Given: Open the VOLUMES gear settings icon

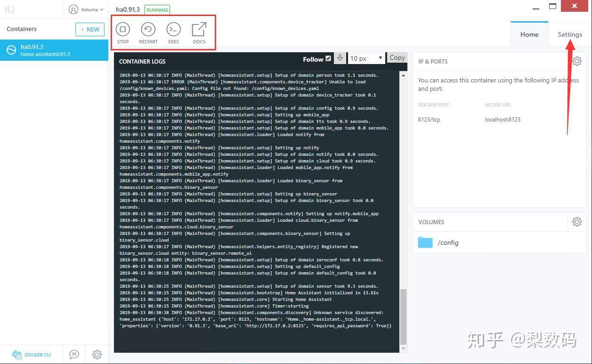Looking at the screenshot, I should point(577,221).
